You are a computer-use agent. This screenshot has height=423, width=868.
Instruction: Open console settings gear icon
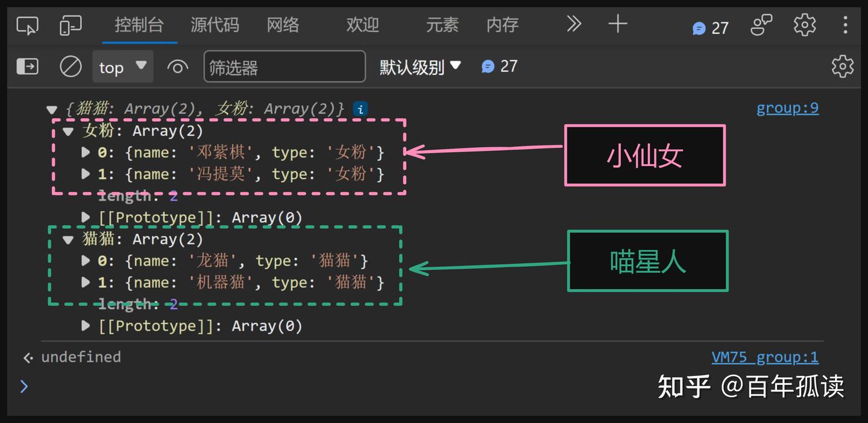coord(843,66)
